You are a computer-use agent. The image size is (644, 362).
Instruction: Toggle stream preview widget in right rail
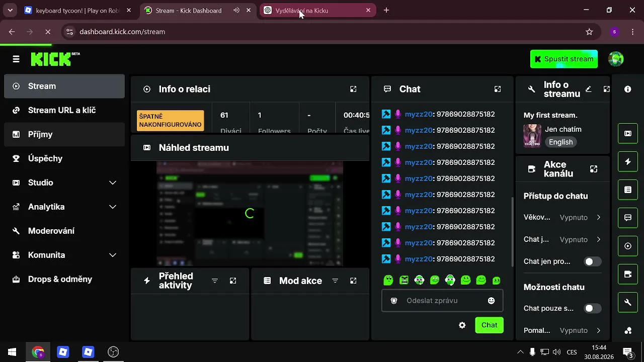(x=628, y=133)
